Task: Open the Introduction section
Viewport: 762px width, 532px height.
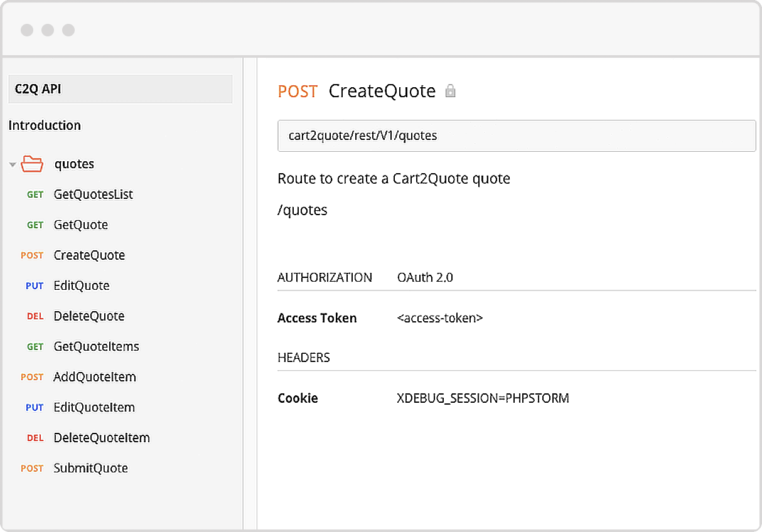Action: [45, 125]
